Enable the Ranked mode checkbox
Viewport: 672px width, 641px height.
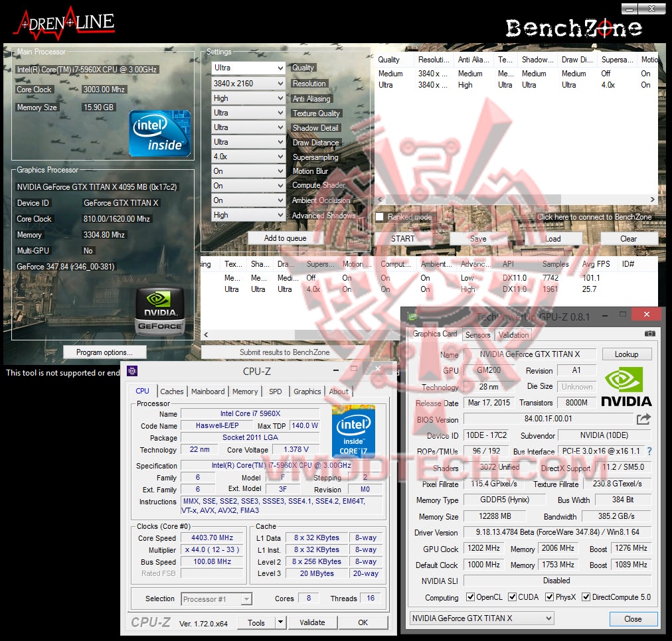click(x=380, y=217)
